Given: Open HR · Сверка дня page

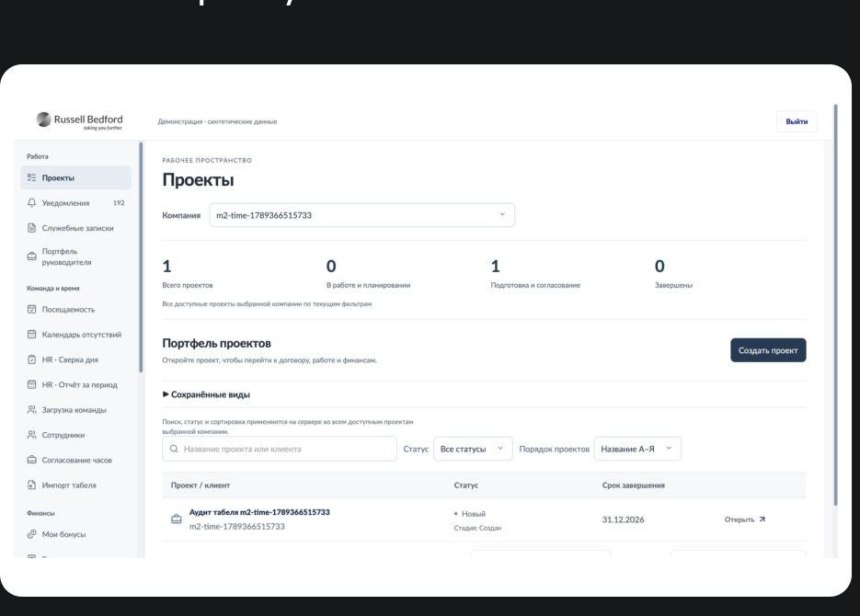Looking at the screenshot, I should coord(75,359).
